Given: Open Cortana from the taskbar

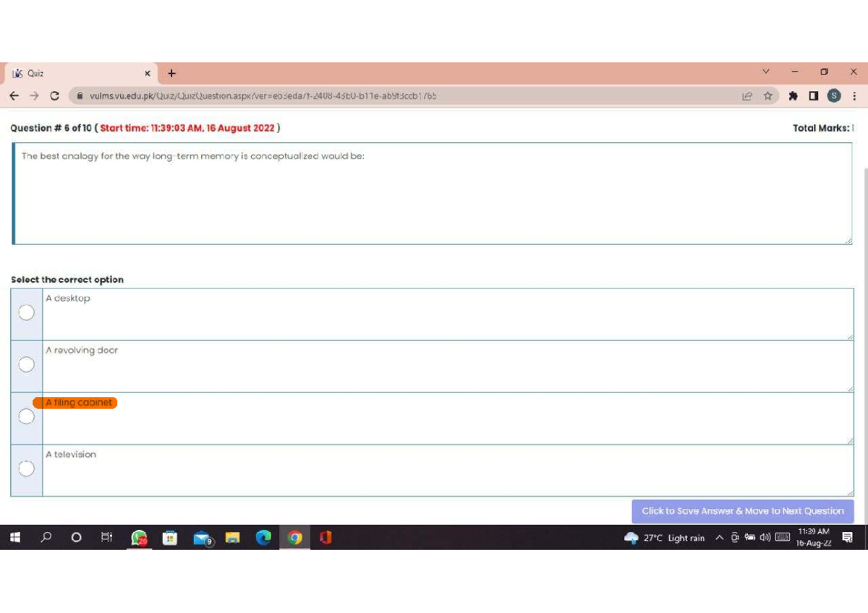Looking at the screenshot, I should (77, 537).
